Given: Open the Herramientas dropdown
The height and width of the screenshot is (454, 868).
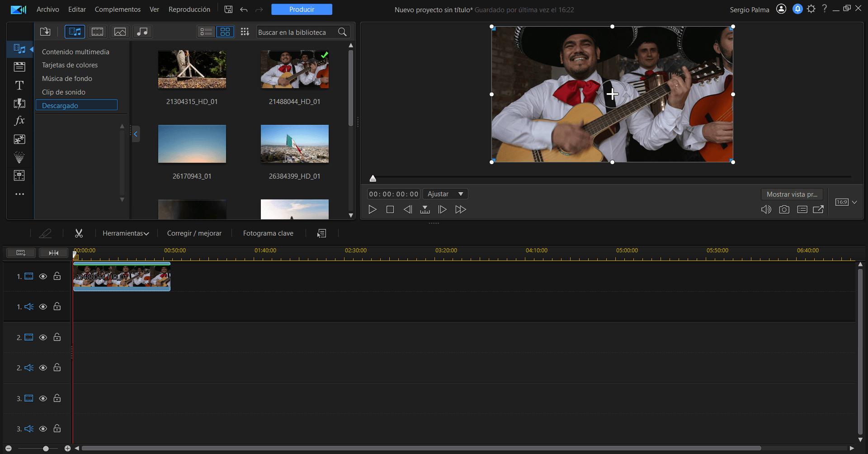Looking at the screenshot, I should (125, 233).
